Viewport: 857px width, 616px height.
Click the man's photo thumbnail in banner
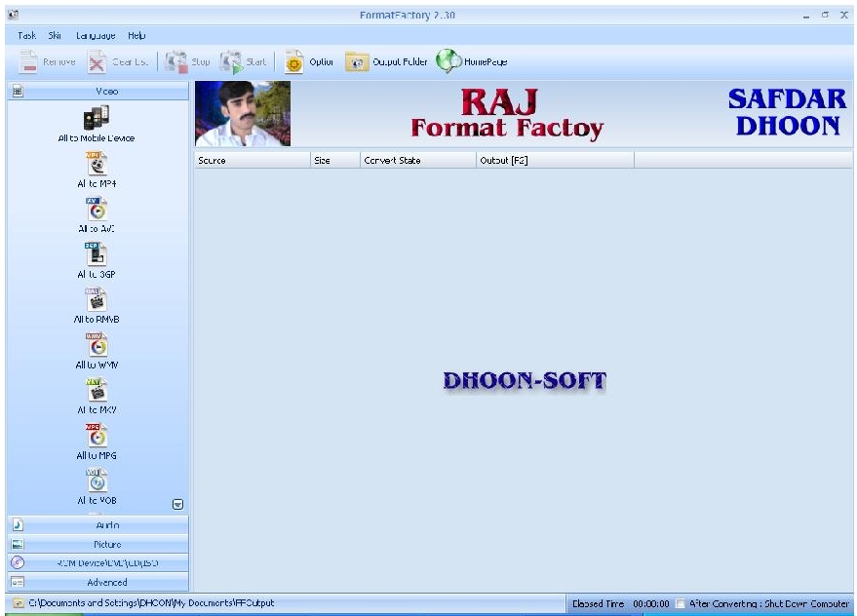click(243, 114)
